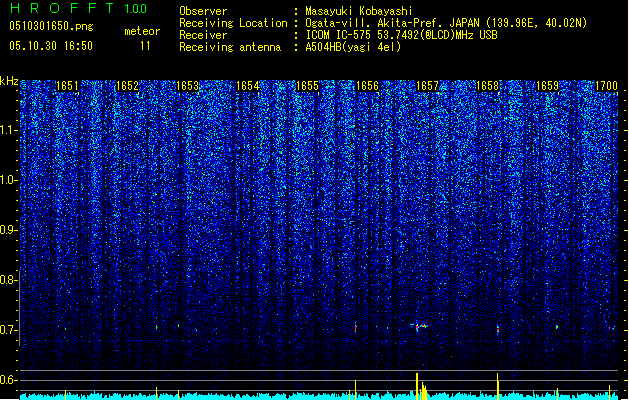
Task: Click the 0.8 kHz axis label
Action: coord(8,280)
